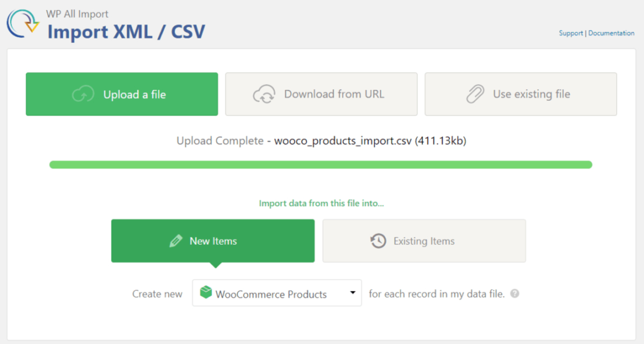644x344 pixels.
Task: Choose the New Items import option
Action: point(213,241)
